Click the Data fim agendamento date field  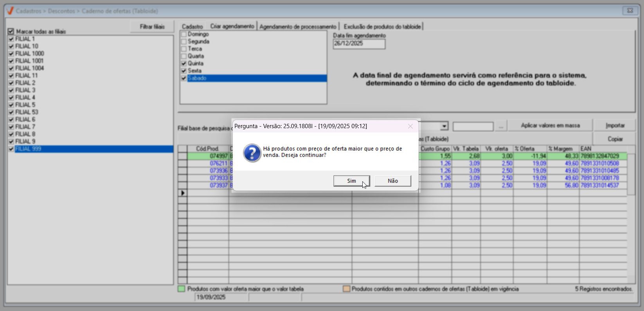(359, 44)
